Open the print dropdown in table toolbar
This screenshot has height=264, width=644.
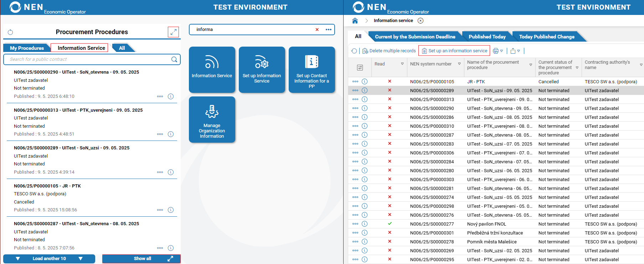tap(498, 51)
